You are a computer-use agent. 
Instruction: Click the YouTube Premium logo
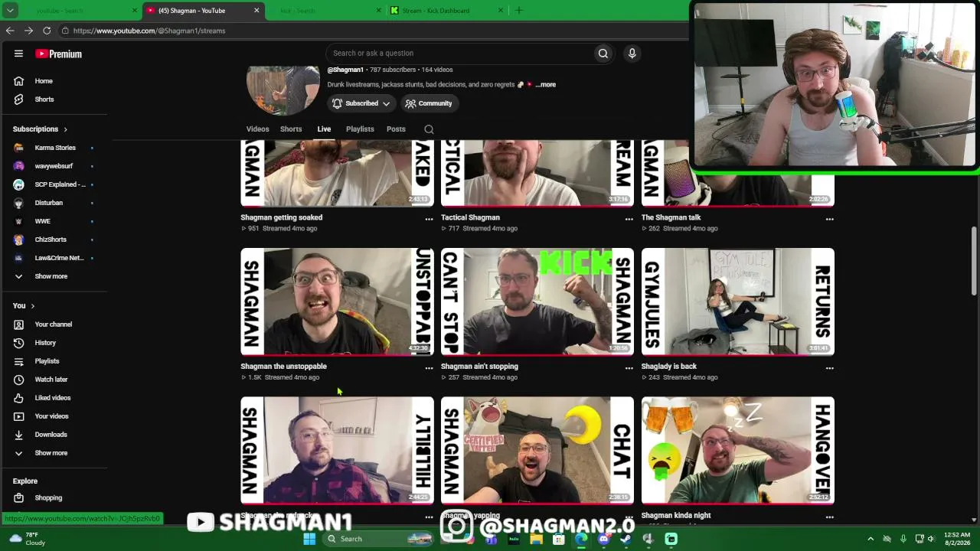coord(58,54)
